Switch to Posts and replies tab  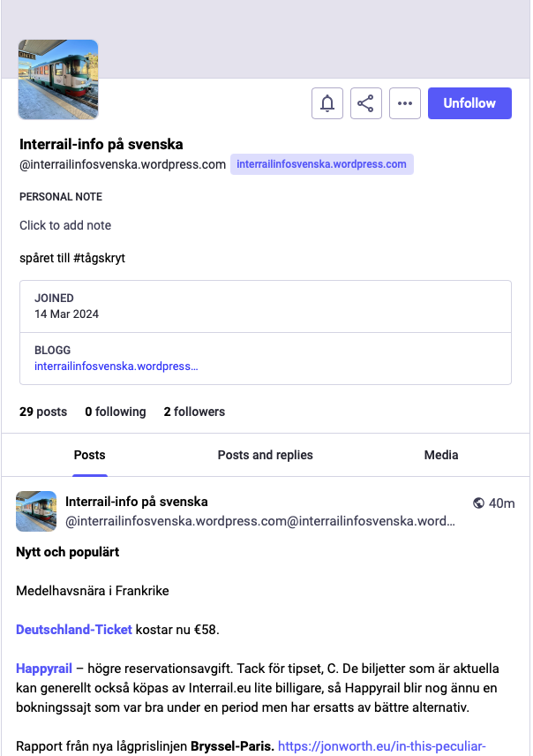click(265, 455)
